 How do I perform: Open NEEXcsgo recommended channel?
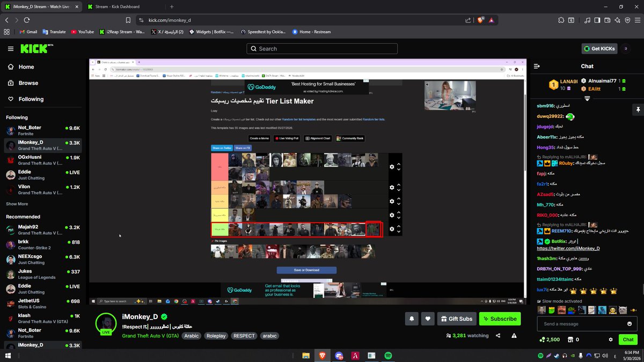43,260
